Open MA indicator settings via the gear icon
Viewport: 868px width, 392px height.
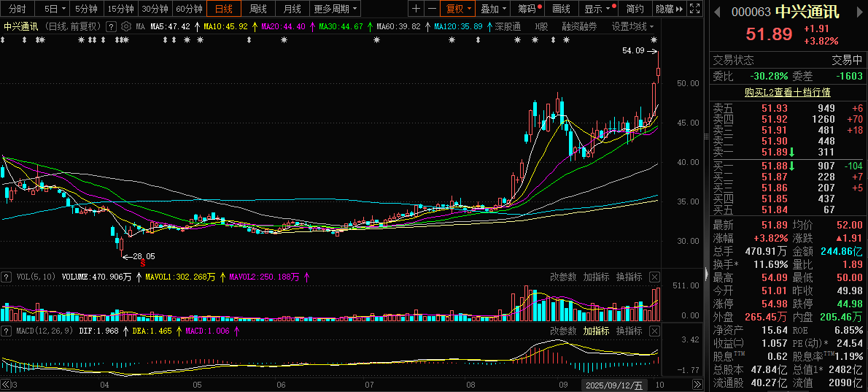tap(125, 26)
